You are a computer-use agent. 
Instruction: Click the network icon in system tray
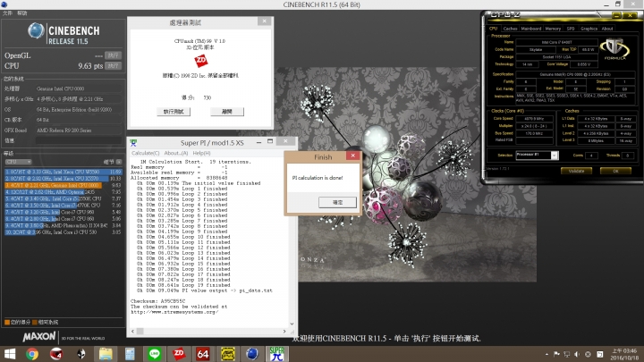point(567,354)
